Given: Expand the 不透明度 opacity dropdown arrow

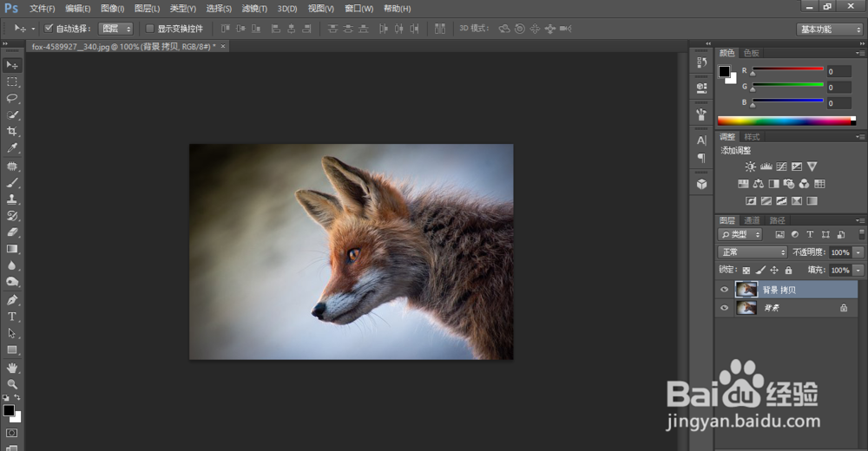Looking at the screenshot, I should 859,252.
